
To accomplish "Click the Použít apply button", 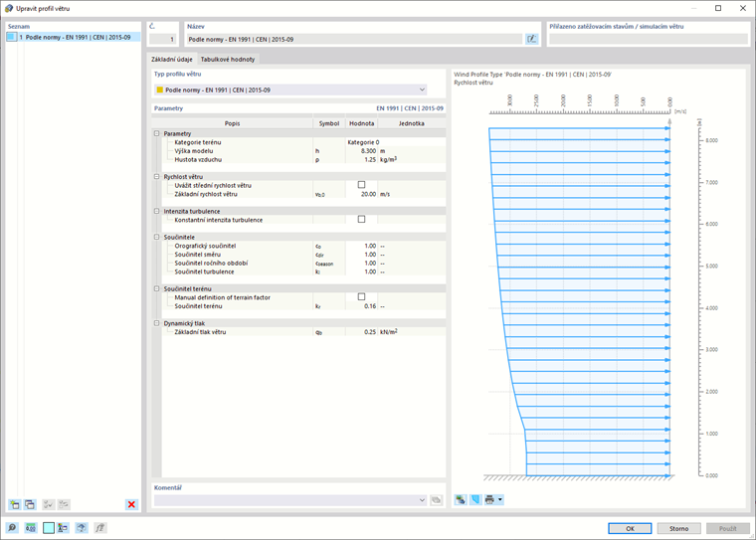I will click(x=727, y=528).
